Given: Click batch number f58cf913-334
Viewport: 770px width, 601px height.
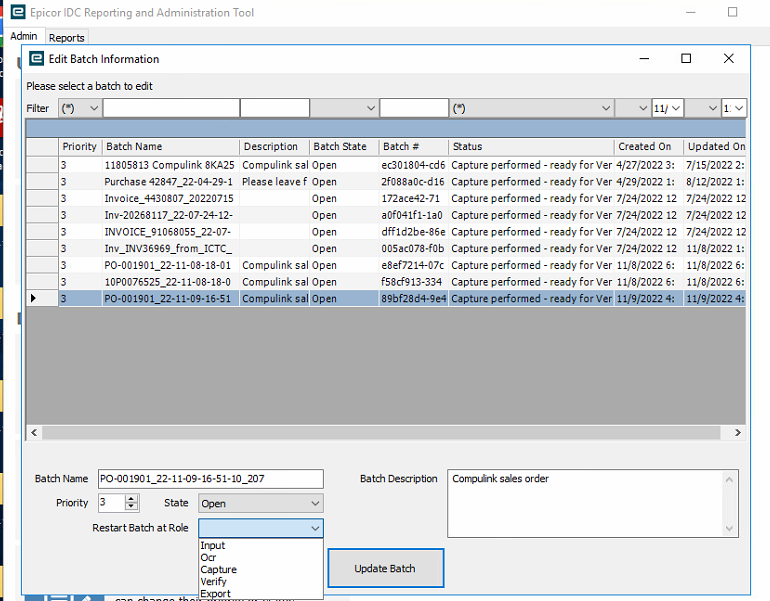Looking at the screenshot, I should click(413, 282).
